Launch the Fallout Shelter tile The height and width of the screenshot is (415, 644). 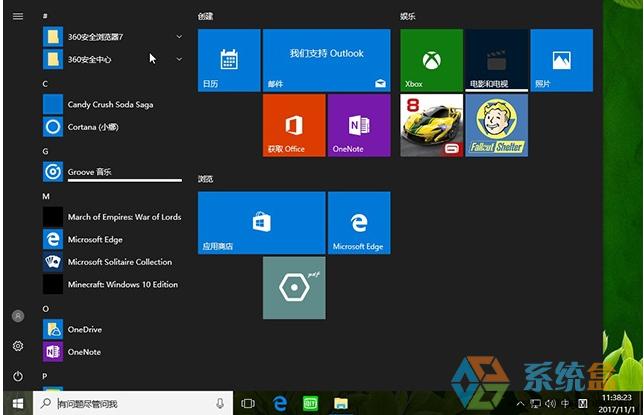(x=496, y=125)
